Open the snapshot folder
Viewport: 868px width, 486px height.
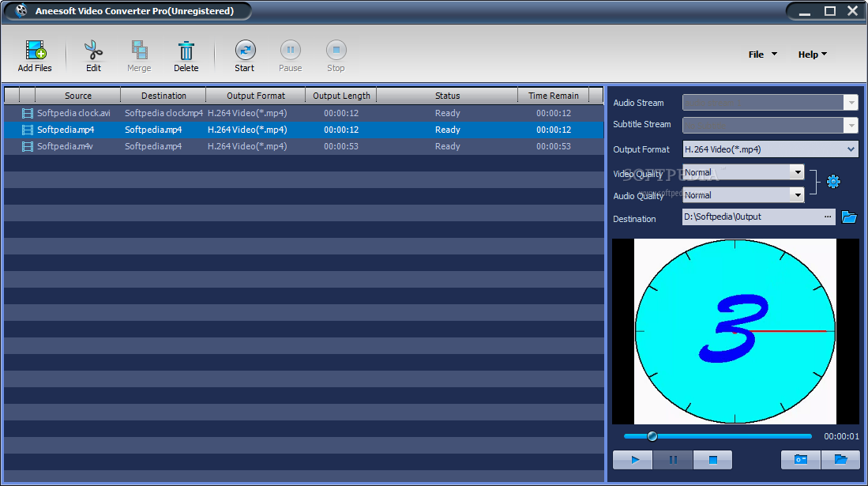pyautogui.click(x=840, y=459)
